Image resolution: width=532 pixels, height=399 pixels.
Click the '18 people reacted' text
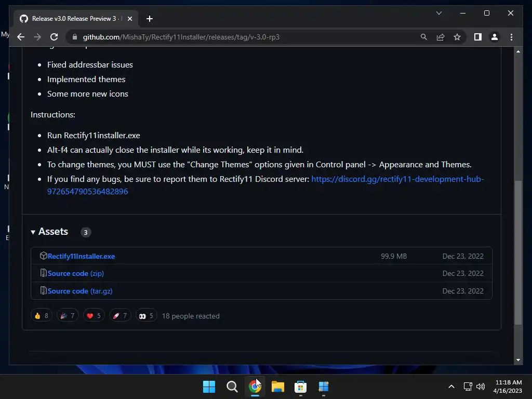(191, 316)
